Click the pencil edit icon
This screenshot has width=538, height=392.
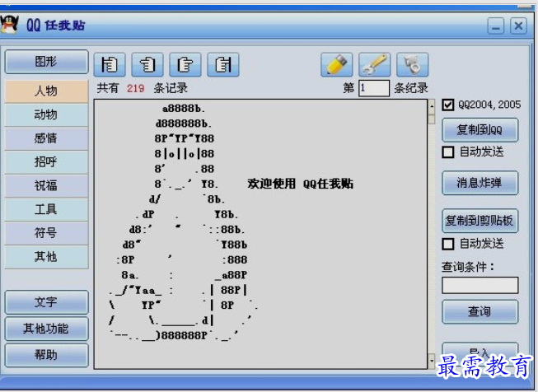tap(336, 64)
